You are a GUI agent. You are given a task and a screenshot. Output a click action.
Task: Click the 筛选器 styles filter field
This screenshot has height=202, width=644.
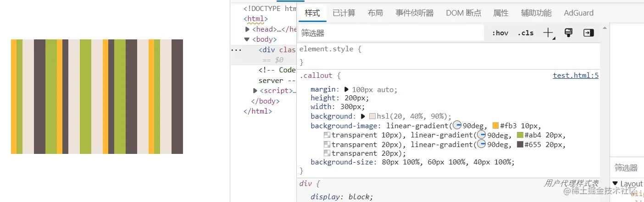391,33
